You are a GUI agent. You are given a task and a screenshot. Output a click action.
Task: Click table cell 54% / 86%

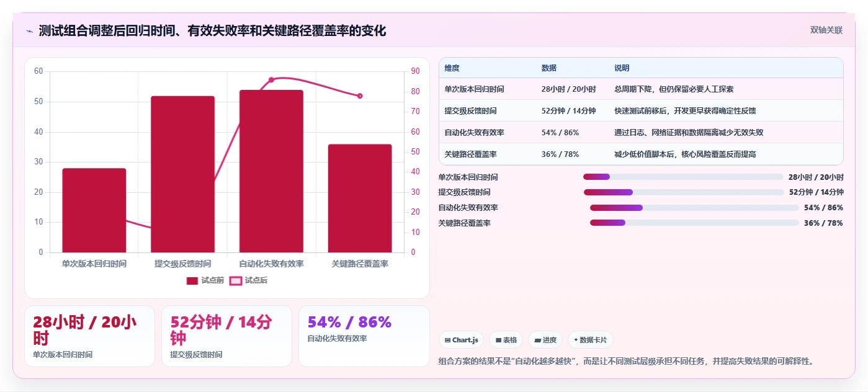560,133
